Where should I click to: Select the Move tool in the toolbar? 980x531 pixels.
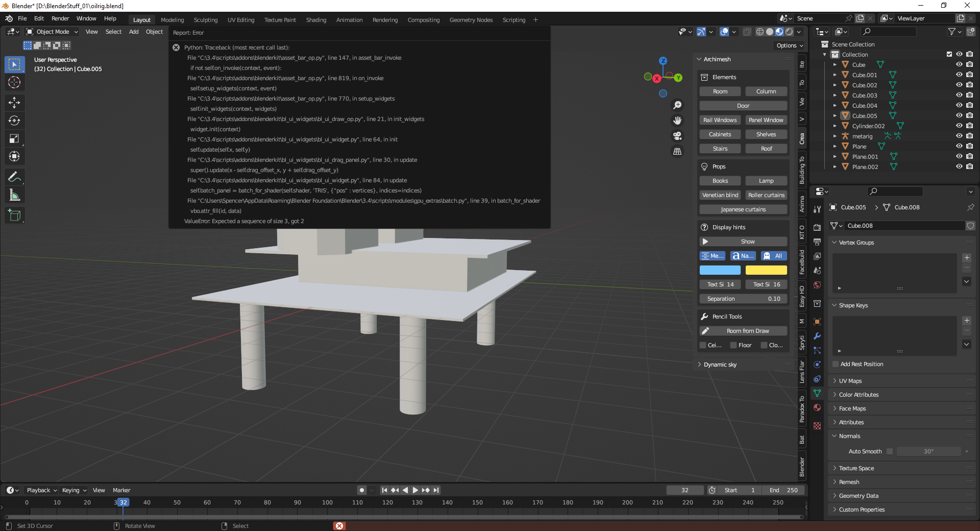tap(14, 103)
